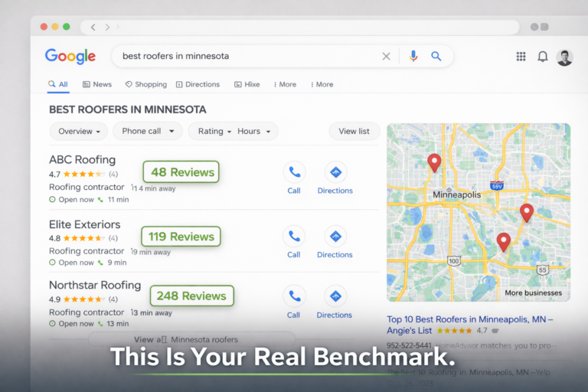The height and width of the screenshot is (392, 588).
Task: Open the Elite Exteriors listing title
Action: tap(85, 224)
